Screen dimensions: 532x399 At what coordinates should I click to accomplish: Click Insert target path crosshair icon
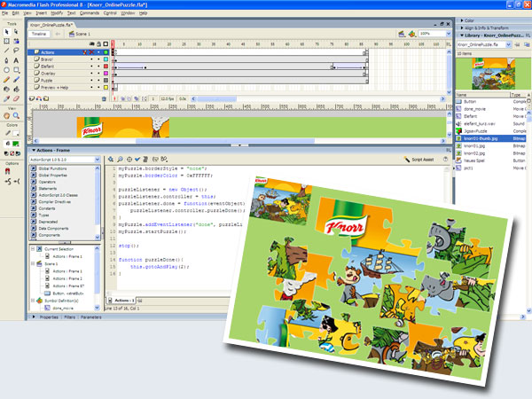(129, 159)
